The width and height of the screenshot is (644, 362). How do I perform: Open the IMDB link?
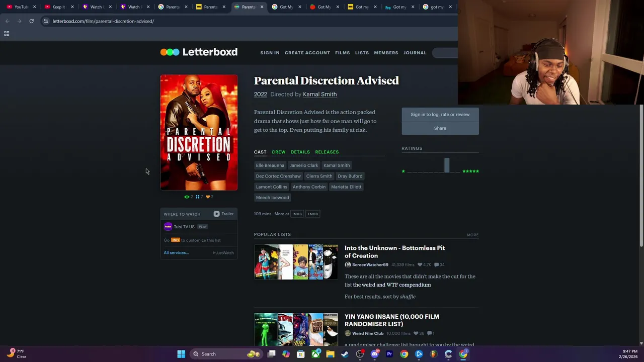(x=297, y=214)
